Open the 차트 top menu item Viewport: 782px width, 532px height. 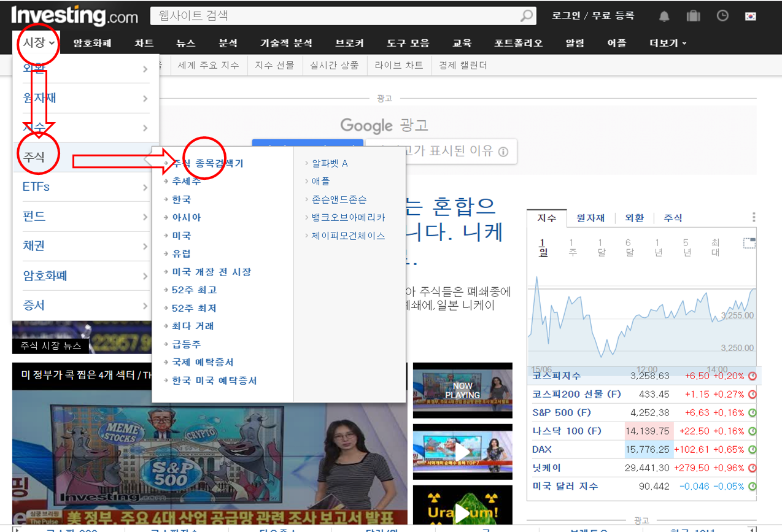tap(144, 43)
